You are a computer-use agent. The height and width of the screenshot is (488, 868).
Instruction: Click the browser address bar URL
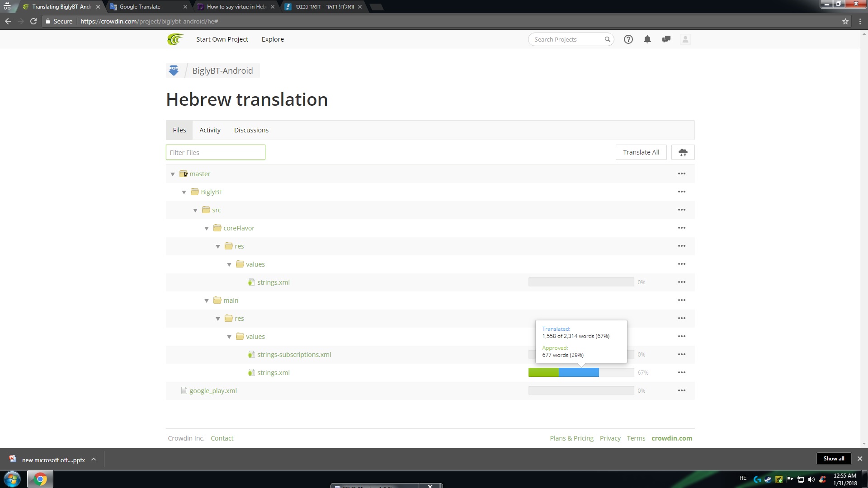coord(149,21)
